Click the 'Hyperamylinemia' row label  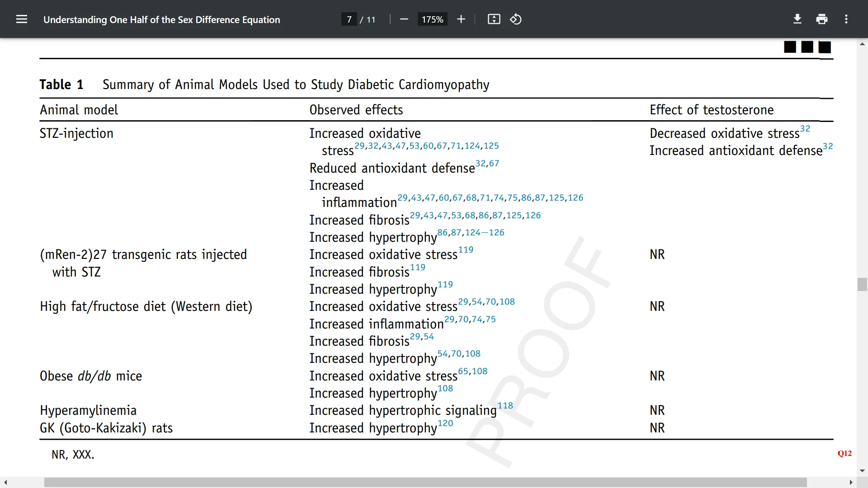point(88,411)
